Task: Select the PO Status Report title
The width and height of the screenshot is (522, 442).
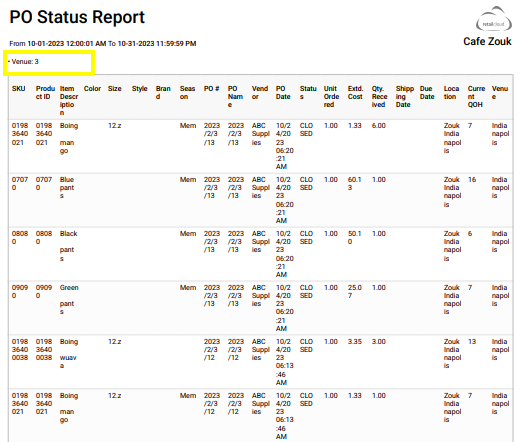Action: coord(77,17)
